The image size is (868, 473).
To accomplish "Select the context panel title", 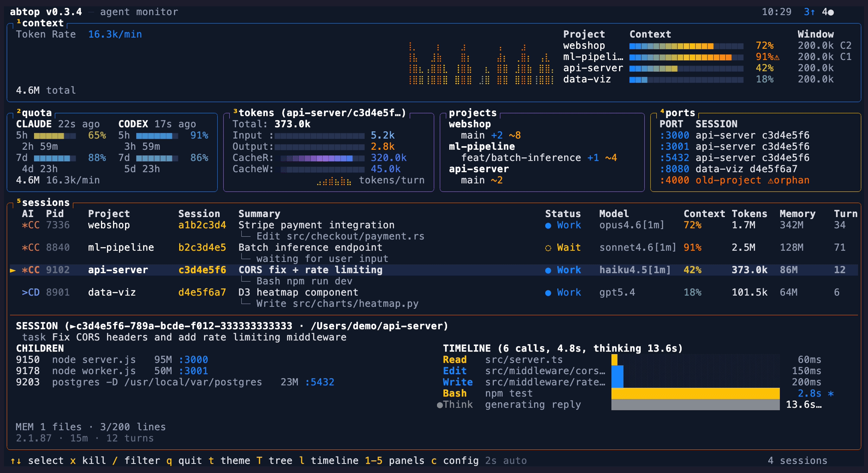I will pyautogui.click(x=40, y=23).
